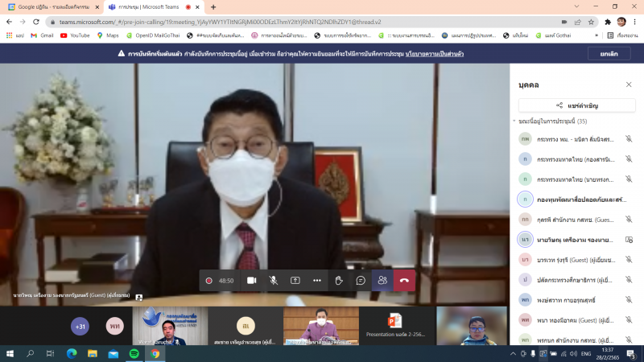Bookmark this page with star icon
Image resolution: width=644 pixels, height=362 pixels.
click(x=591, y=23)
